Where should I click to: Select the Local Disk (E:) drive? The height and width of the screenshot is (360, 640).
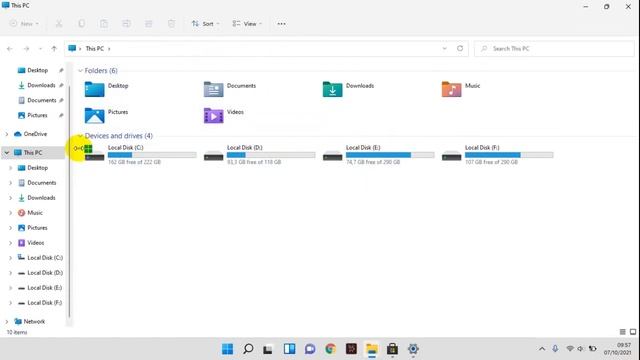click(378, 154)
